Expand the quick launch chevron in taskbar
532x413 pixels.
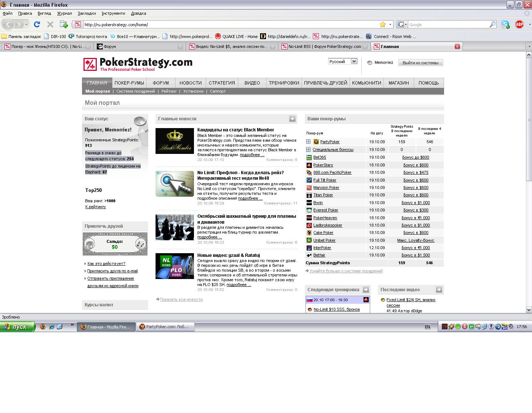[x=72, y=325]
